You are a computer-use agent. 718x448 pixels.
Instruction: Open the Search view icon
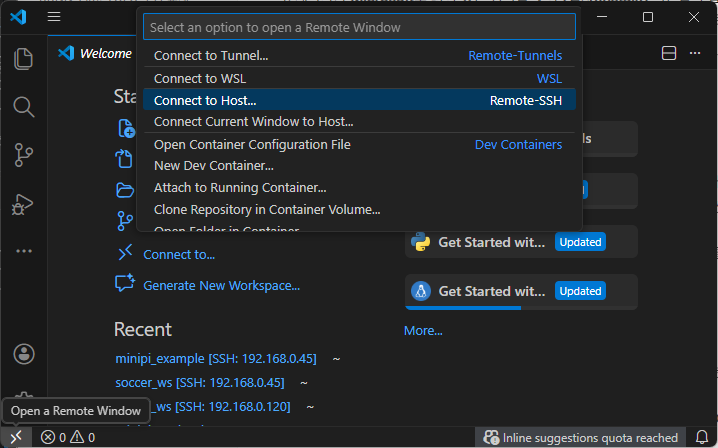coord(23,107)
